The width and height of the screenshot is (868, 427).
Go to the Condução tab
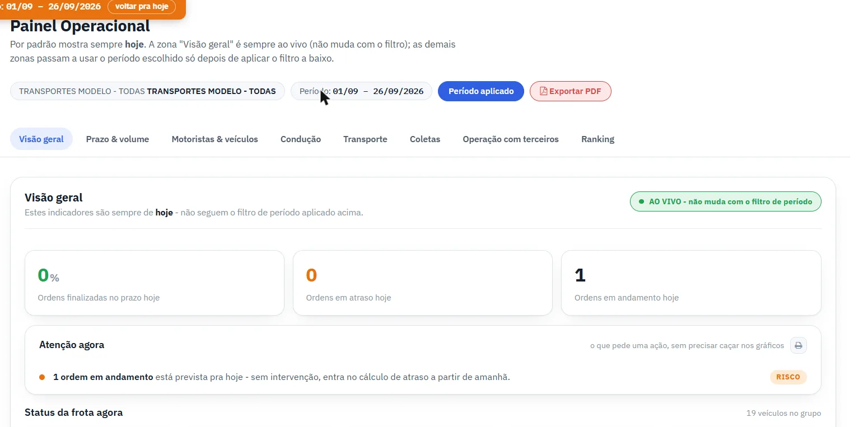pyautogui.click(x=301, y=139)
